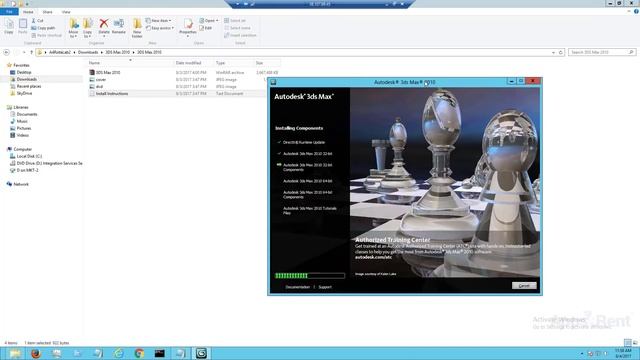The image size is (640, 360).
Task: Open Network in navigation pane
Action: tap(21, 184)
